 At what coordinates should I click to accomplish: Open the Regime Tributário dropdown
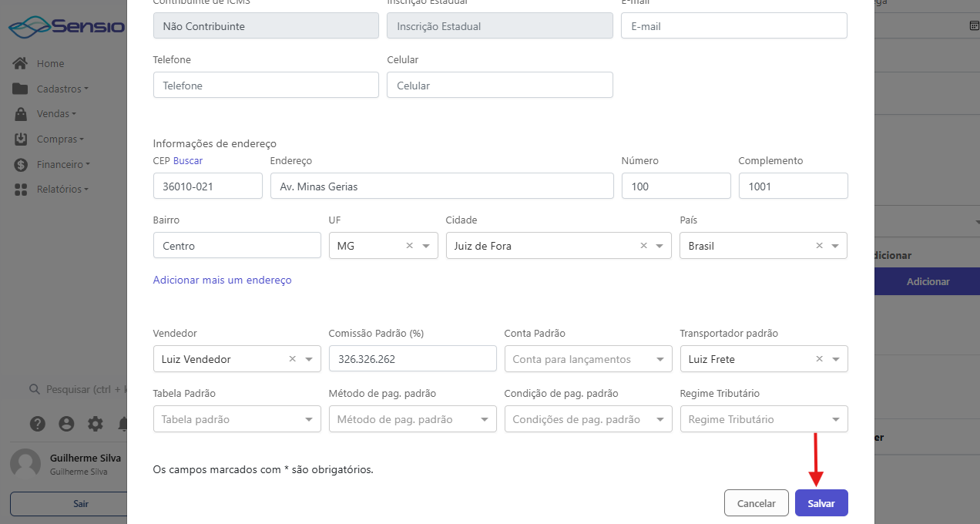tap(836, 420)
